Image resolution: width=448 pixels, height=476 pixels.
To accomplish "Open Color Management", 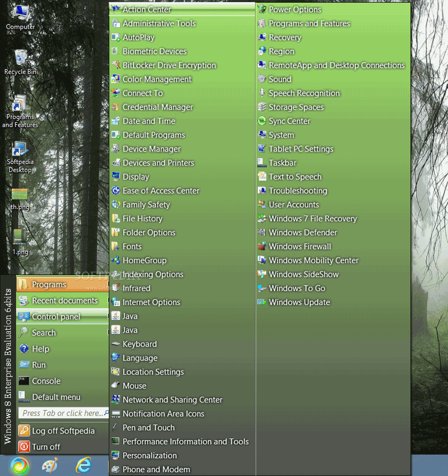I will pyautogui.click(x=182, y=79).
